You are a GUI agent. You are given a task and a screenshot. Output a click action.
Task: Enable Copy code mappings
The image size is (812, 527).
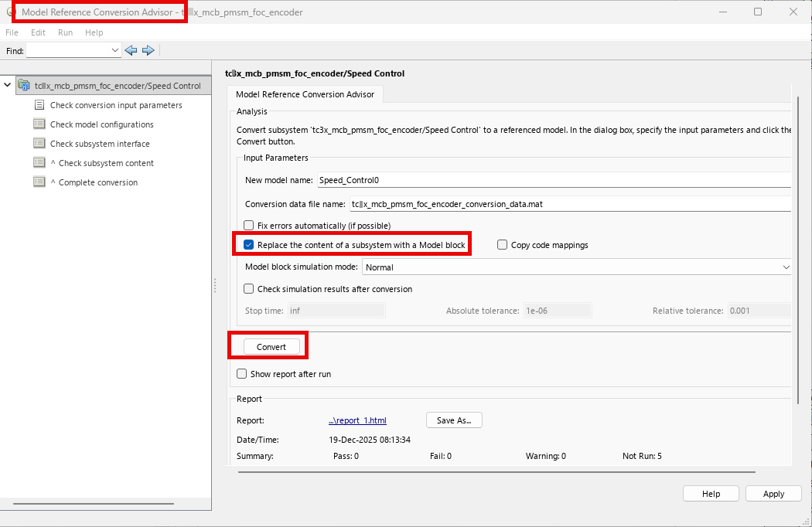click(503, 243)
